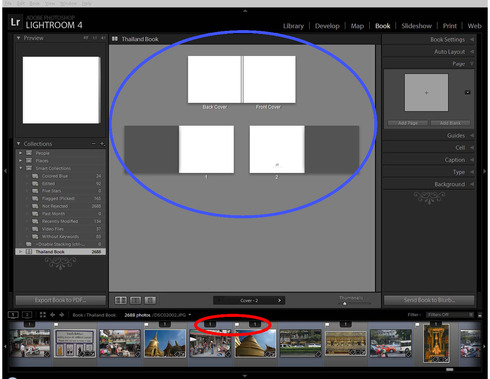Open the Book module
The image size is (490, 379).
pos(382,26)
